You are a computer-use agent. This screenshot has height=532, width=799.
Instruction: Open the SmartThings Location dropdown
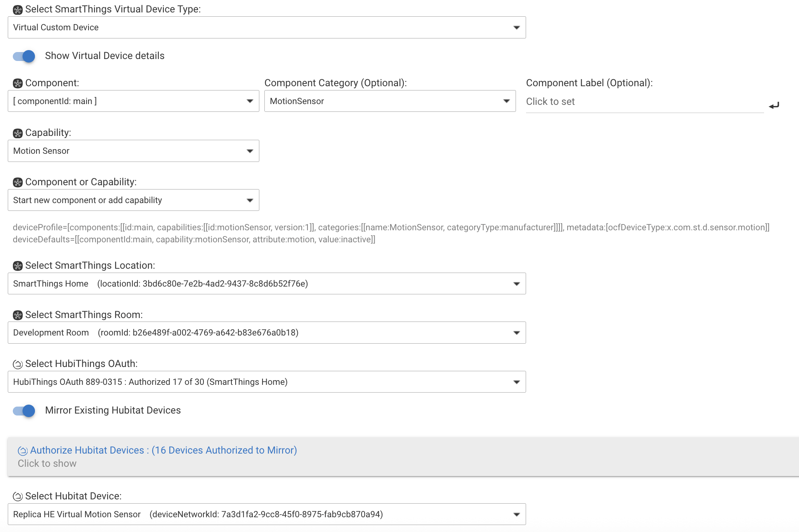point(267,284)
